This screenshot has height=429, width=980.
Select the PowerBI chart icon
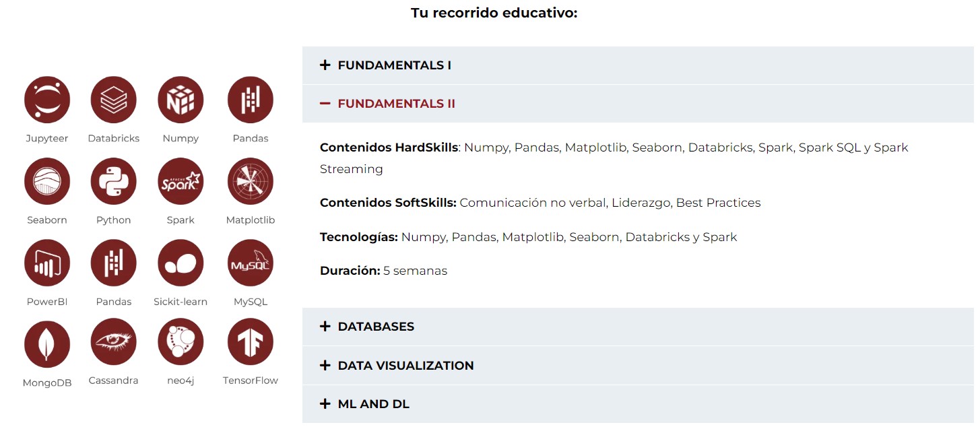click(x=47, y=263)
